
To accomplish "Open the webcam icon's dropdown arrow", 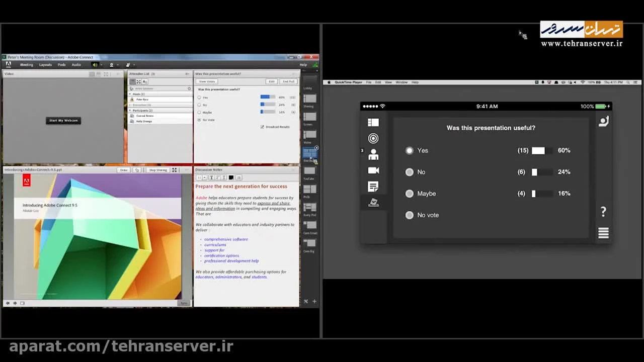I will [117, 64].
